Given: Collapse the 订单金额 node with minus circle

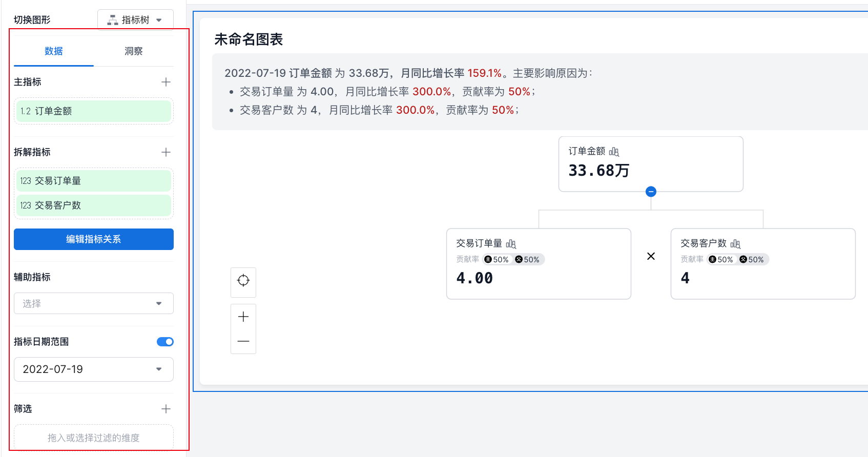Looking at the screenshot, I should [651, 192].
